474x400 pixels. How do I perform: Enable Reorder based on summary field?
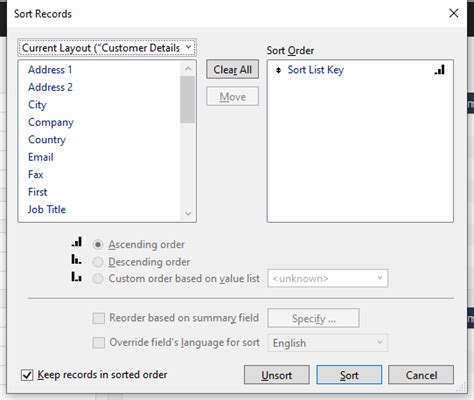[x=99, y=318]
